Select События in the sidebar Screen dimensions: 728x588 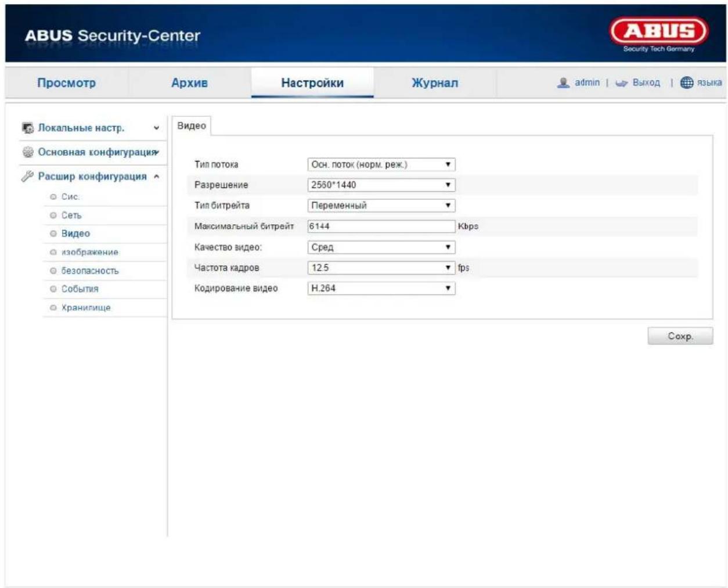[80, 289]
